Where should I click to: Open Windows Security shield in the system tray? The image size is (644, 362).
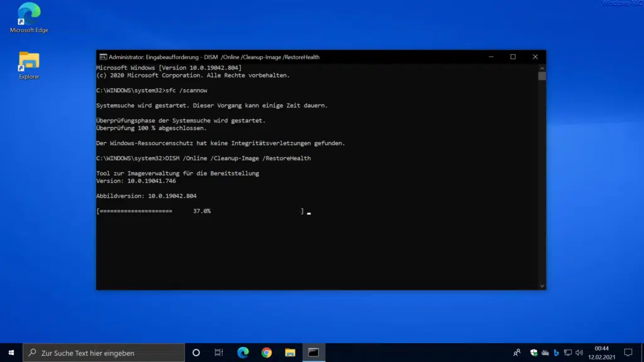[x=535, y=353]
